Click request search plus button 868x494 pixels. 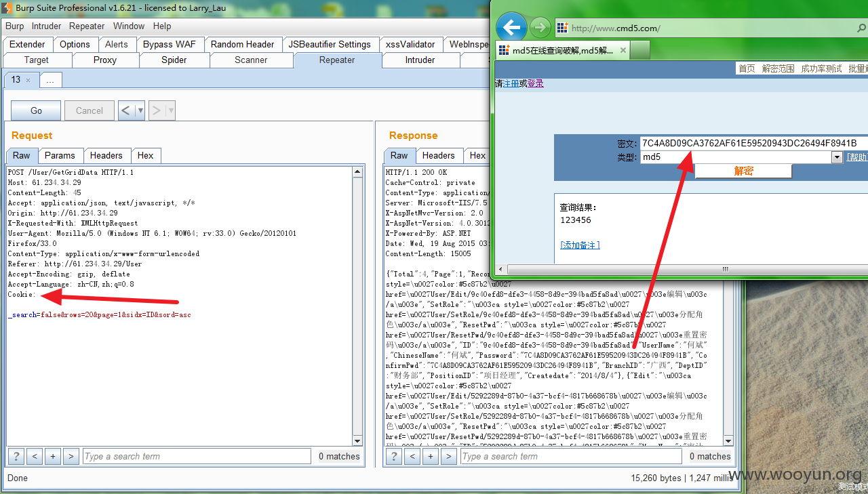tap(53, 456)
